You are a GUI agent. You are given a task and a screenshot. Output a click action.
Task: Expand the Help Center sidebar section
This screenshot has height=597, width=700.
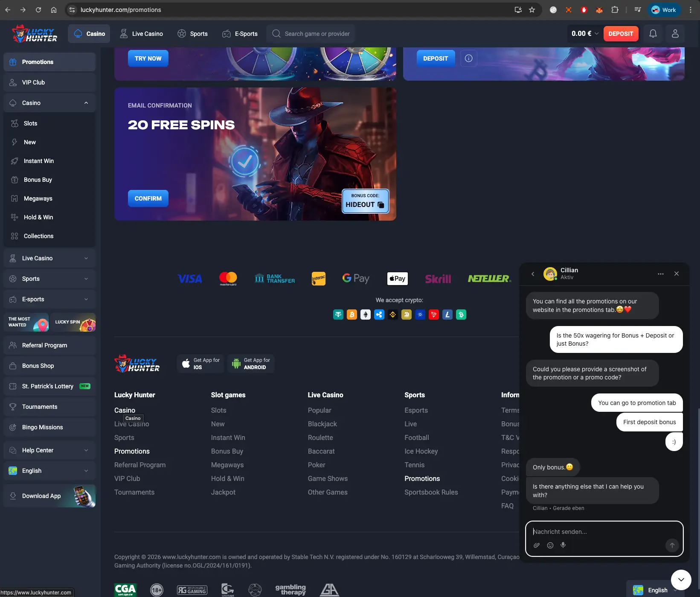click(x=49, y=450)
